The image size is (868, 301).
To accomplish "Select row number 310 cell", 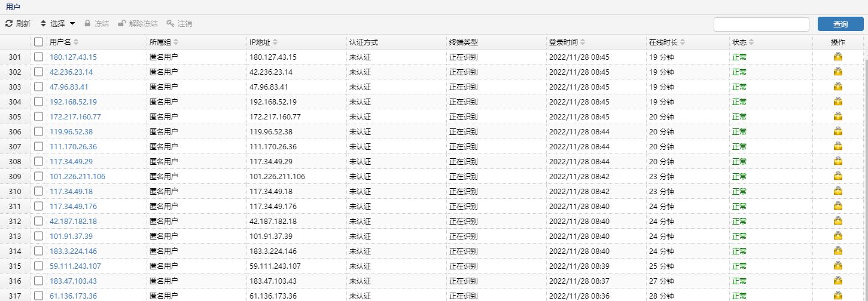I will click(15, 192).
